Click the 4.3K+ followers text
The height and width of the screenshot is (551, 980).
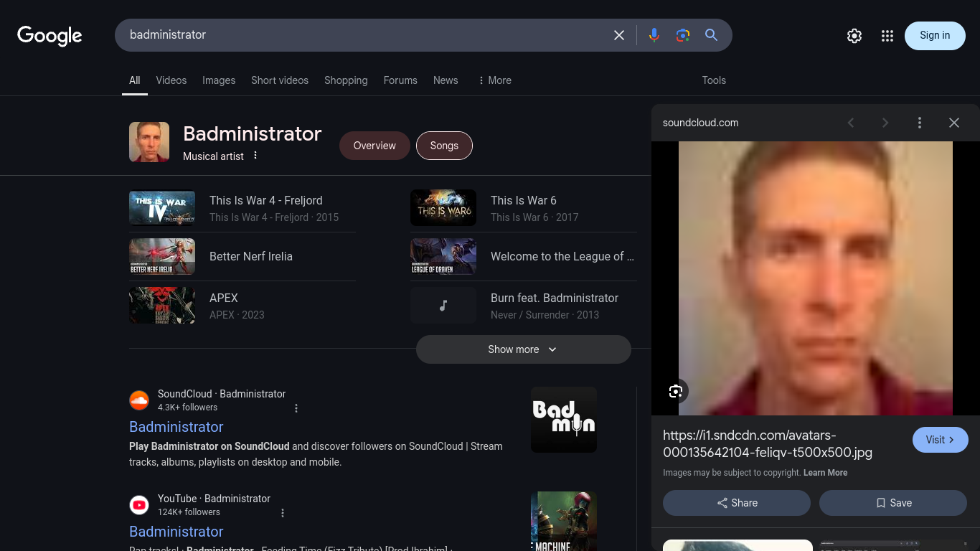tap(187, 408)
